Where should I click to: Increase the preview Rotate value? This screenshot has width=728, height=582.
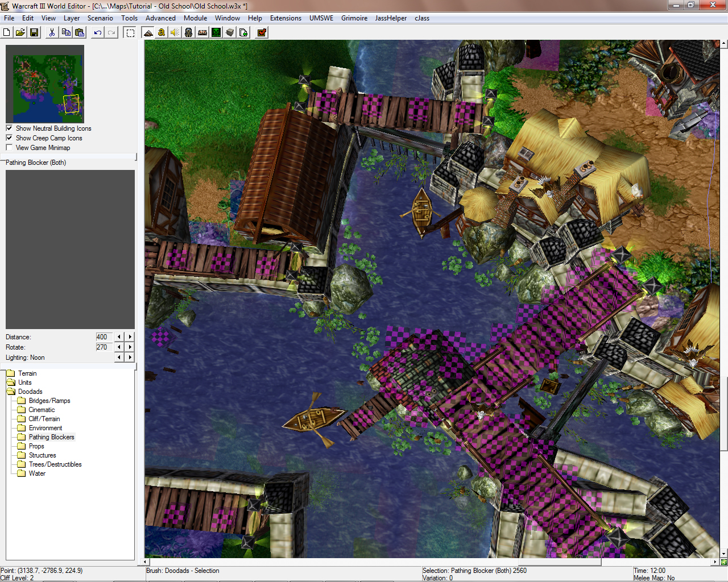(130, 347)
